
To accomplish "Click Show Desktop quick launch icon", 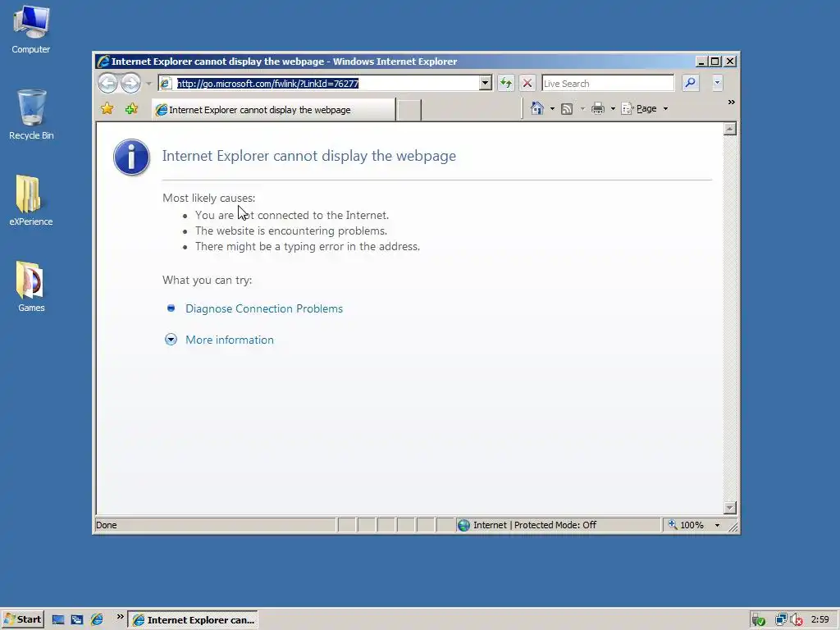I will click(x=58, y=620).
